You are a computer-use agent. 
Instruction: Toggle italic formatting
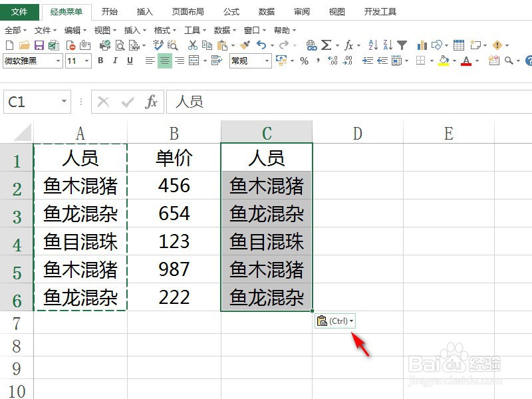coord(114,60)
